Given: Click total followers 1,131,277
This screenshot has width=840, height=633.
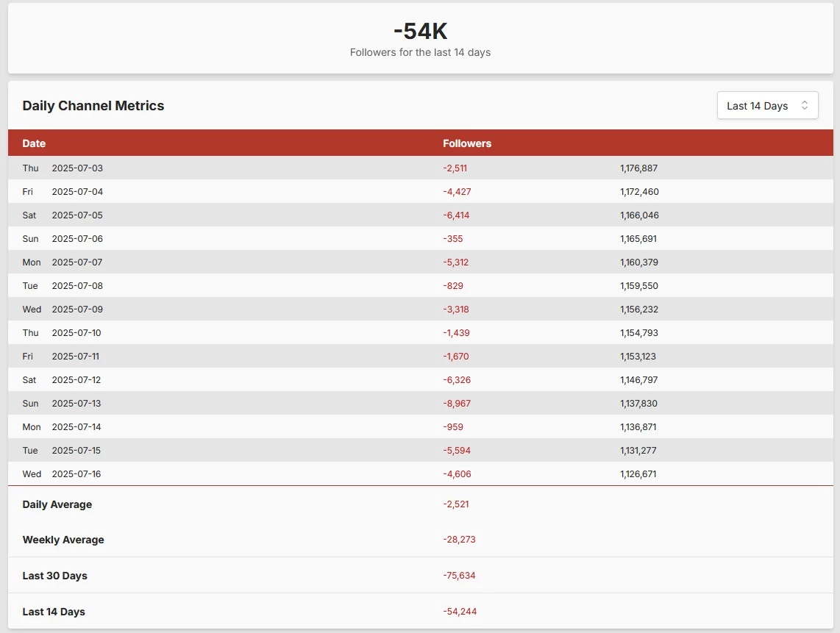Looking at the screenshot, I should [x=638, y=451].
